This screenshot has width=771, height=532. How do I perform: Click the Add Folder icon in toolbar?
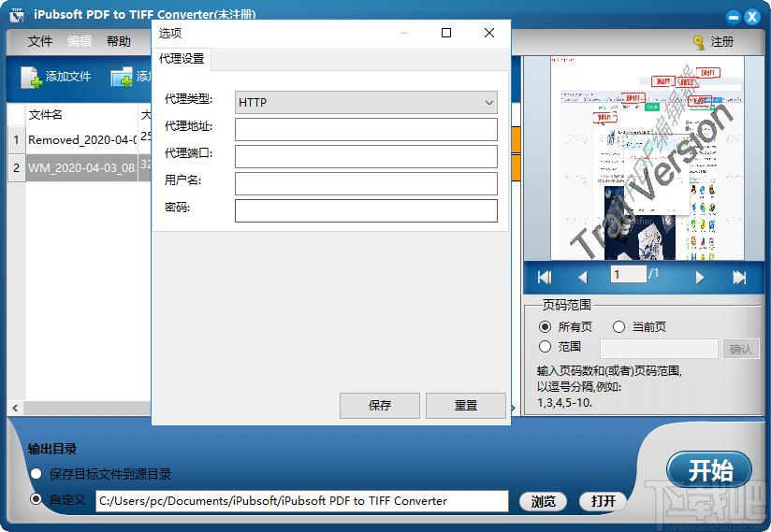[x=122, y=77]
